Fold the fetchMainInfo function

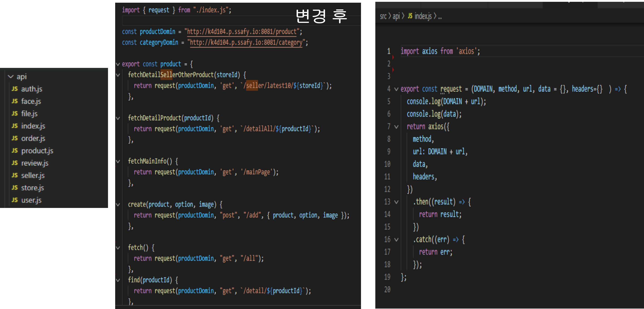pyautogui.click(x=118, y=161)
